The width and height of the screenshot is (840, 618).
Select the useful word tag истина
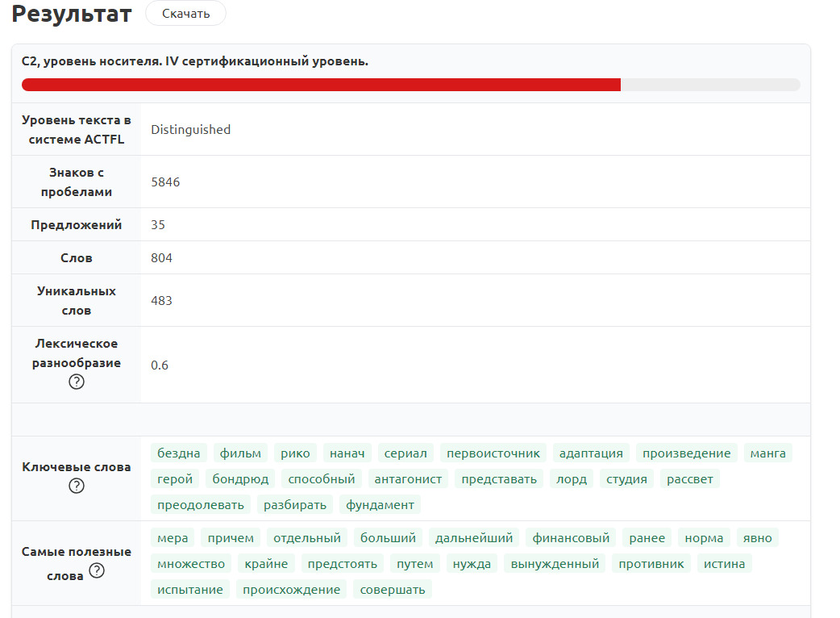point(724,564)
